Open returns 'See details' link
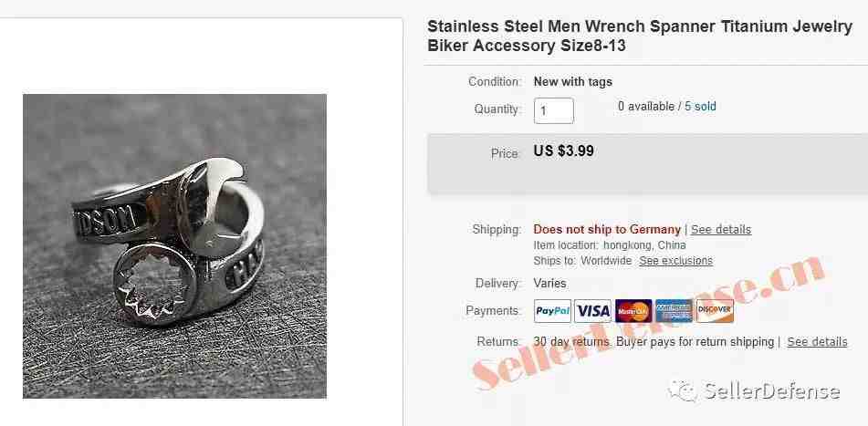Viewport: 868px width, 426px height. pos(817,342)
